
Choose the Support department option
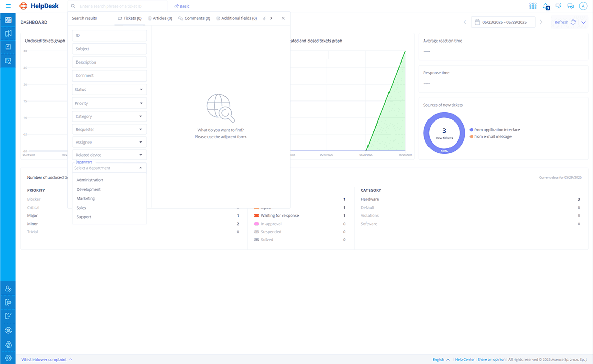click(84, 217)
